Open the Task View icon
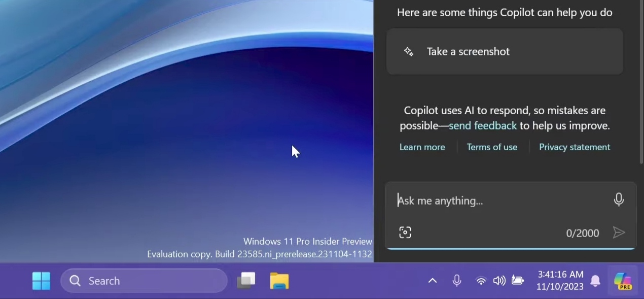The image size is (644, 299). click(246, 281)
